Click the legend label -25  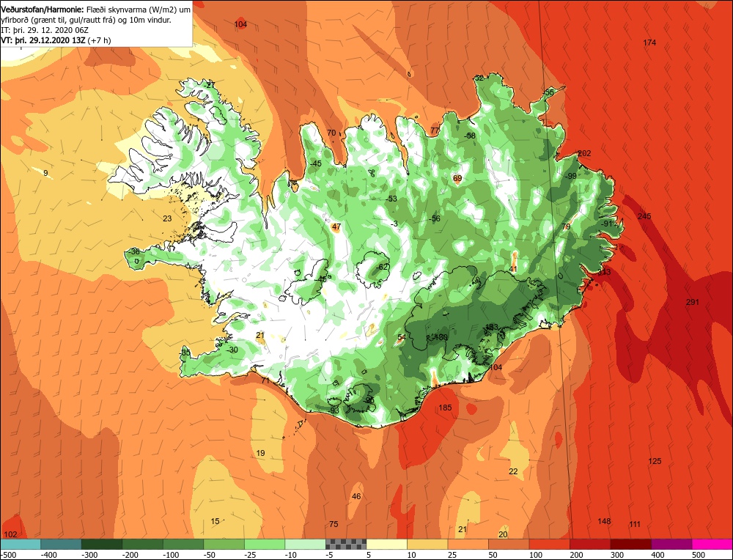251,555
